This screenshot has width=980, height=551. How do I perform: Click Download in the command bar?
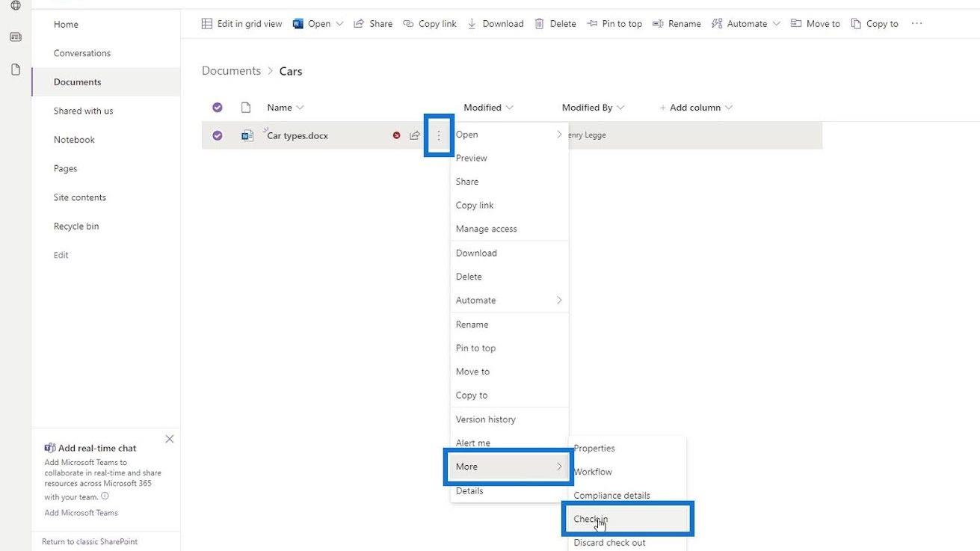(x=496, y=24)
